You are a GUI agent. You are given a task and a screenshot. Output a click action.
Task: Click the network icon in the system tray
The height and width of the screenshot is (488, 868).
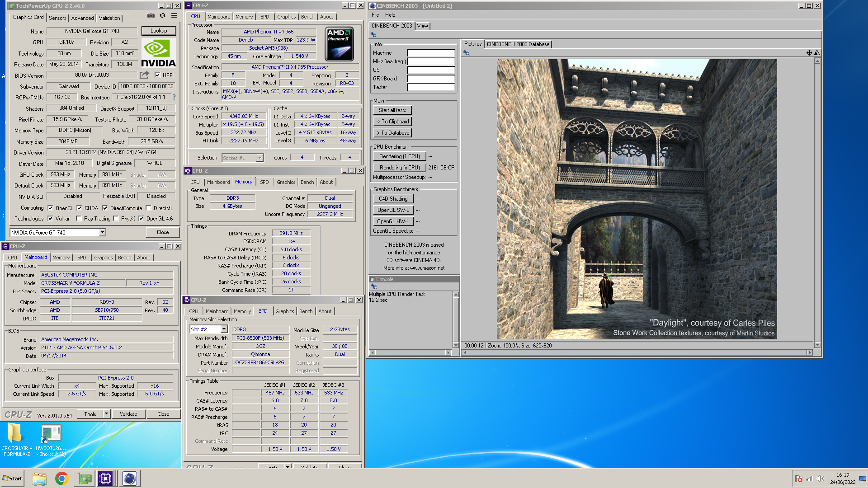tap(810, 479)
